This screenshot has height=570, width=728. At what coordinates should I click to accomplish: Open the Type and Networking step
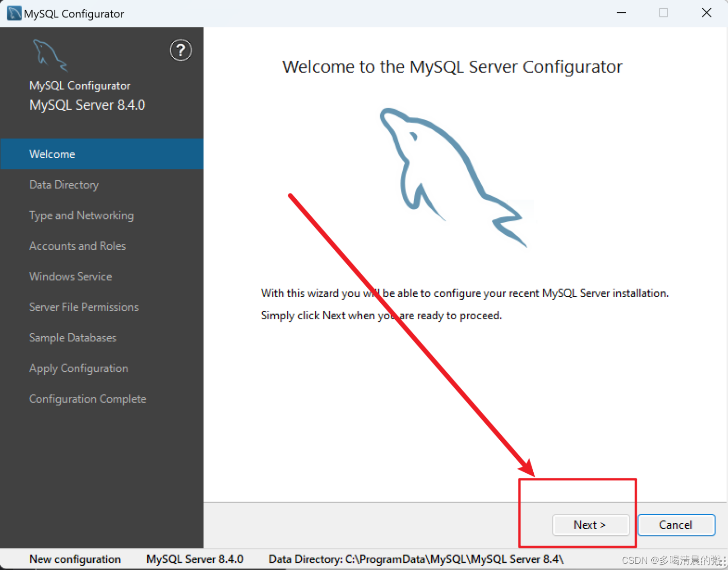(102, 215)
